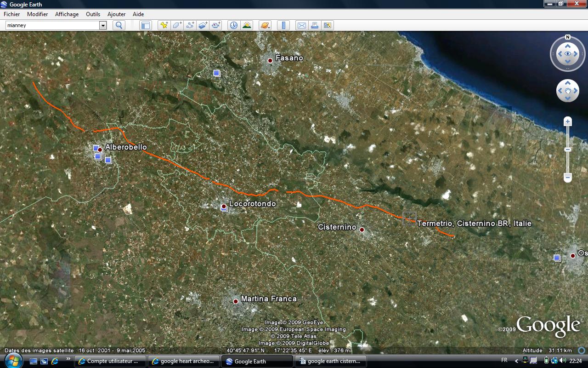
Task: Open the Windows Start button
Action: coord(13,361)
